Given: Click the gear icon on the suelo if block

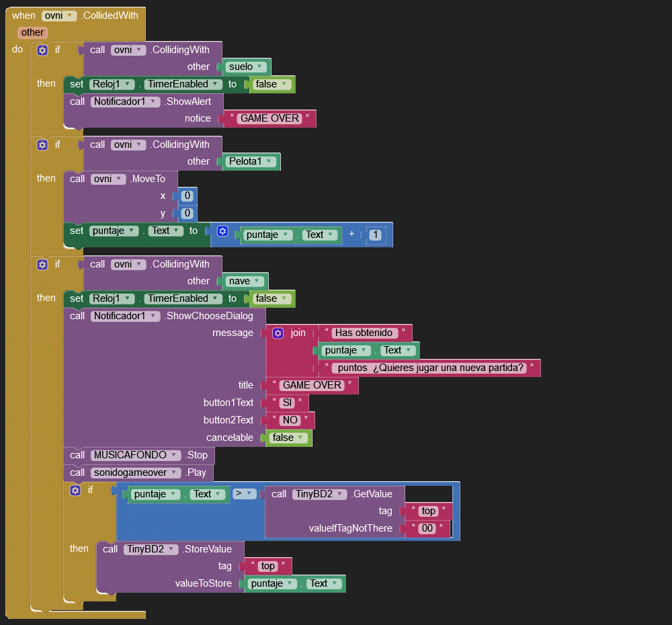Looking at the screenshot, I should point(42,50).
